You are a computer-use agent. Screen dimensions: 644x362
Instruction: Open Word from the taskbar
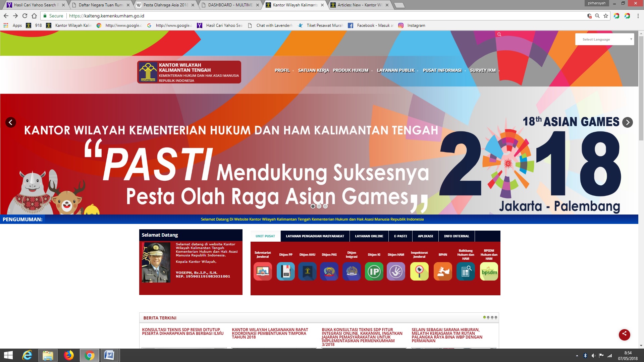click(x=109, y=355)
